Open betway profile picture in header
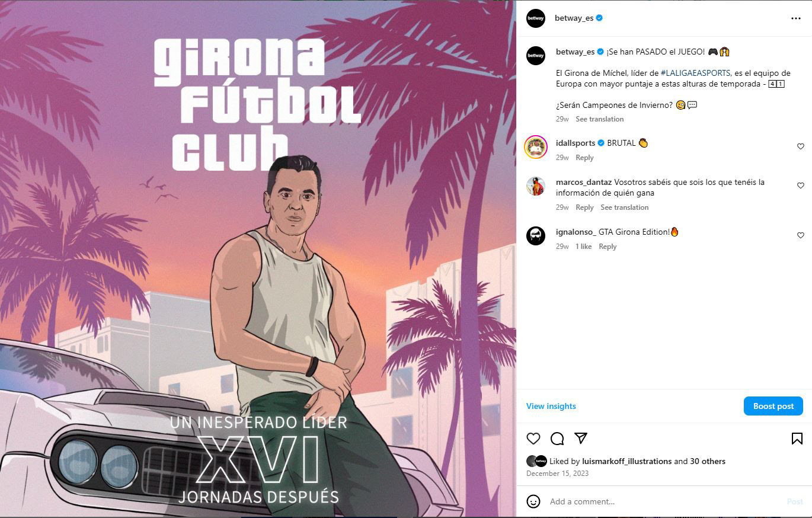Screen dimensions: 812x518 (x=536, y=18)
